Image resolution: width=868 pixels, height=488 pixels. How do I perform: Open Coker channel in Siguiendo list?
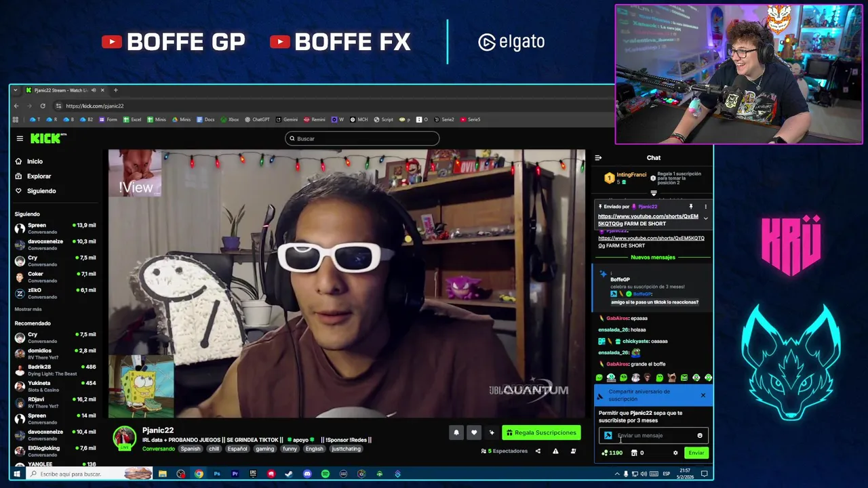pyautogui.click(x=54, y=277)
